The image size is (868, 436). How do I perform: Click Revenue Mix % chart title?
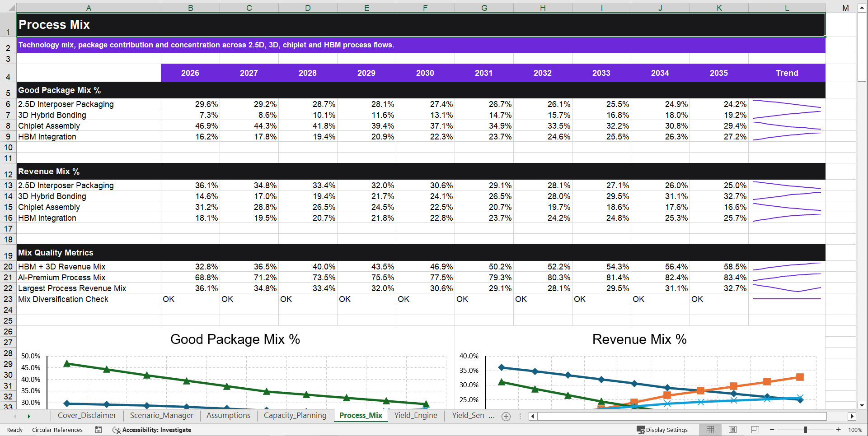(x=639, y=339)
